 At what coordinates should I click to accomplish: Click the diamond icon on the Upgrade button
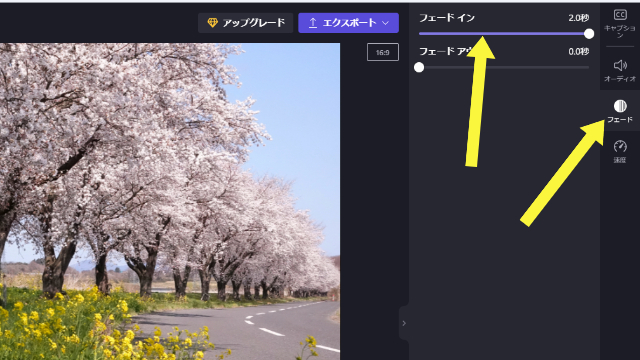[x=212, y=23]
